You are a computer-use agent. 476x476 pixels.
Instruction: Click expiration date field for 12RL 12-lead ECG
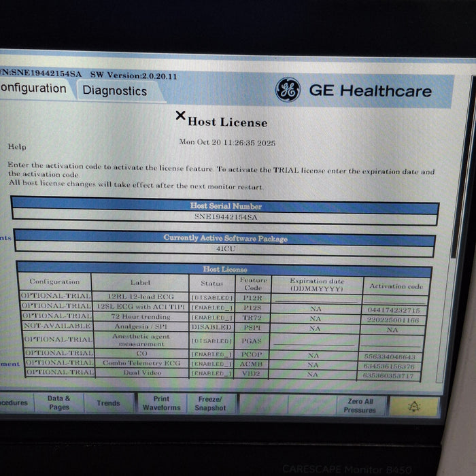click(x=316, y=299)
